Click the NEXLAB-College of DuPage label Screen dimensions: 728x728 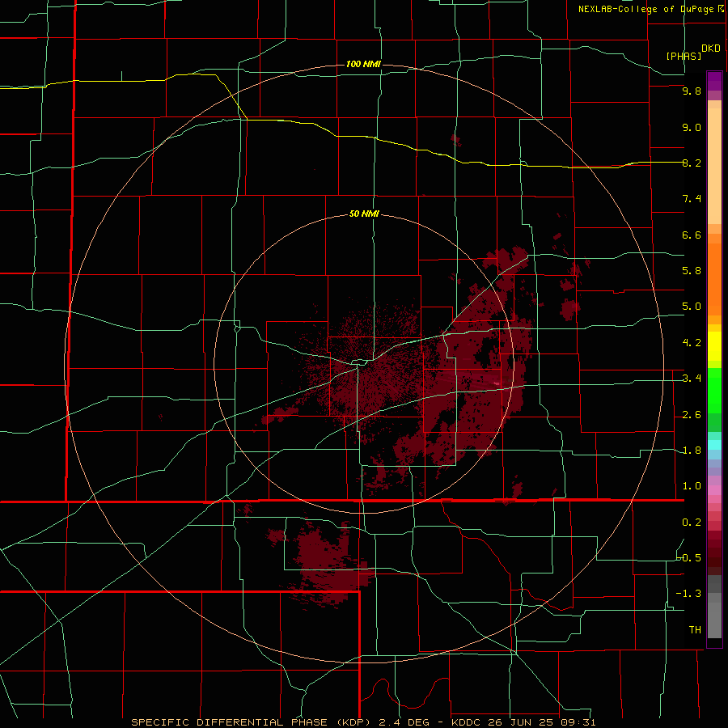coord(646,9)
